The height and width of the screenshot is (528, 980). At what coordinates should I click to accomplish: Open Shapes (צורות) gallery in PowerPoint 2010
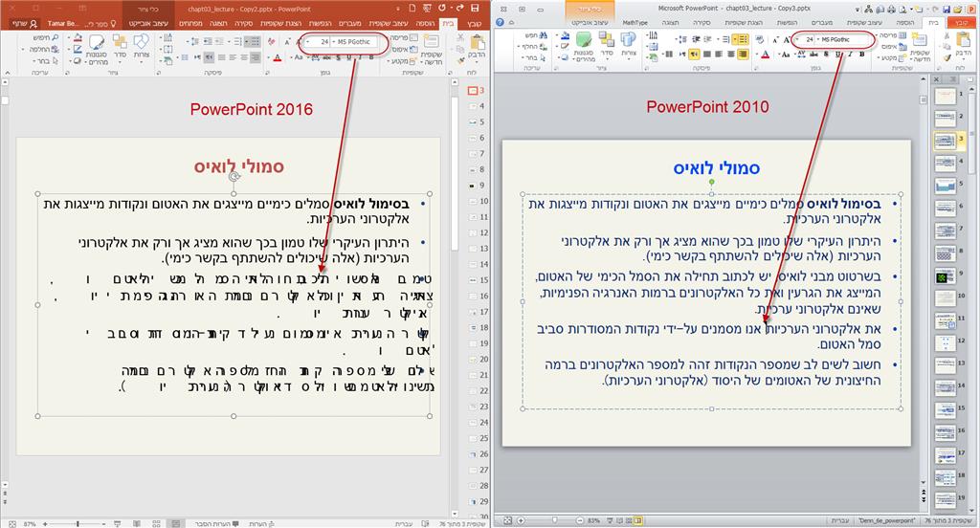(628, 45)
